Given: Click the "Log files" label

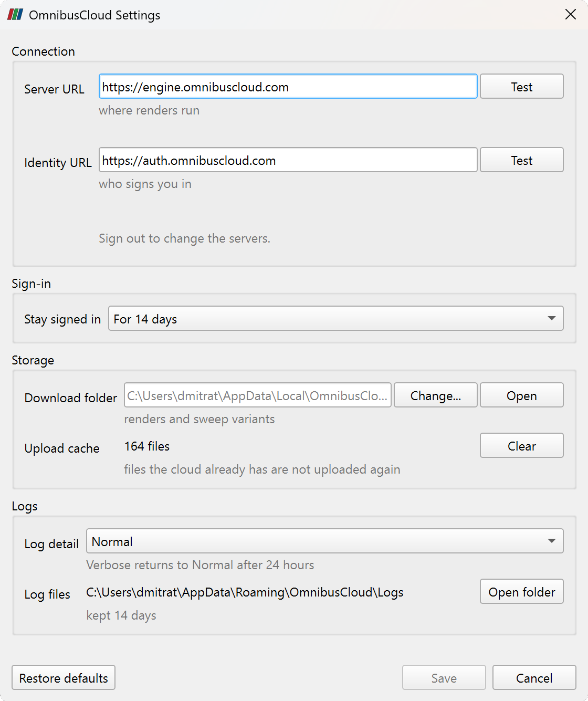Looking at the screenshot, I should (x=47, y=594).
